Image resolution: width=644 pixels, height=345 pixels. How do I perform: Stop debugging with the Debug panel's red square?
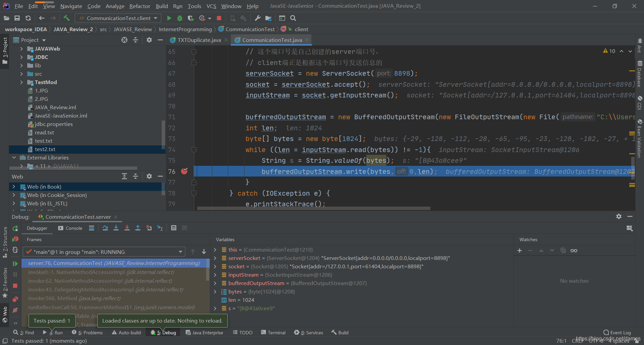(x=15, y=286)
